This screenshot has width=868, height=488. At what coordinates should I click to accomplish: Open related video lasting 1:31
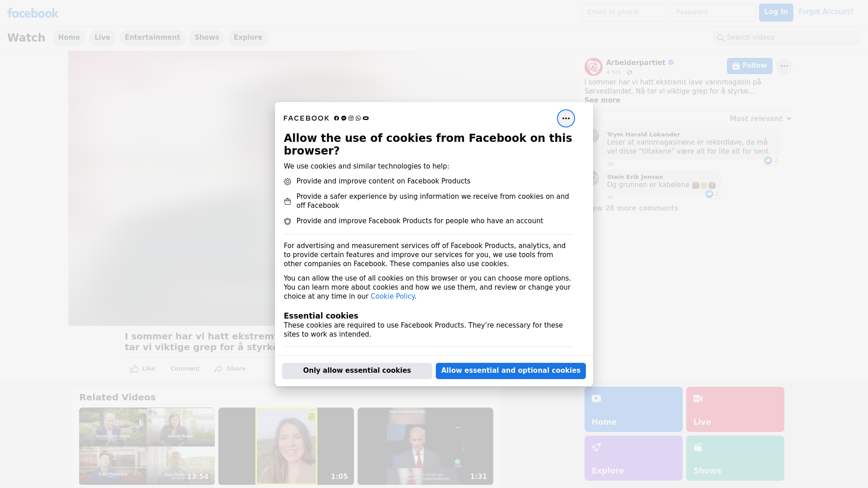click(425, 446)
